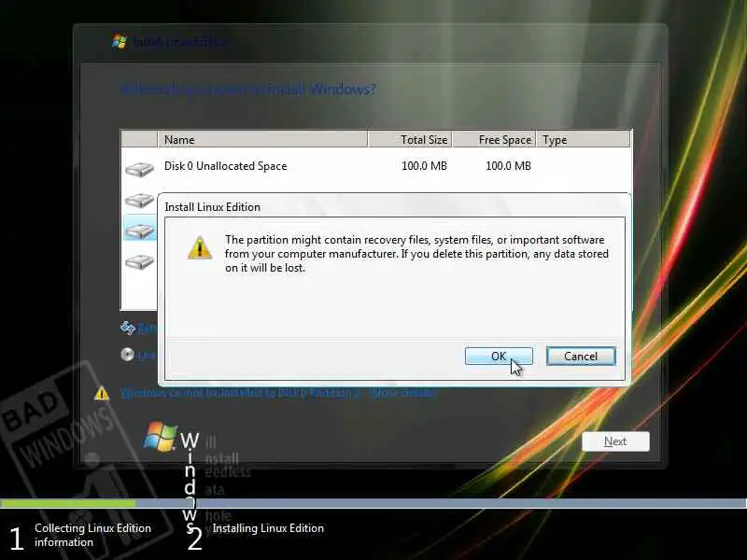Image resolution: width=747 pixels, height=560 pixels.
Task: Sort the disk list by the Type column
Action: 583,139
